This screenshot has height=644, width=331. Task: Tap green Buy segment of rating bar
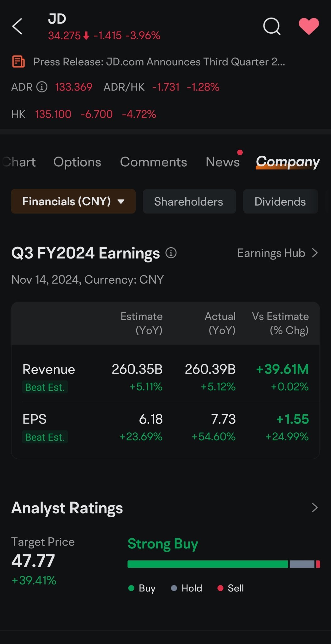tap(208, 564)
